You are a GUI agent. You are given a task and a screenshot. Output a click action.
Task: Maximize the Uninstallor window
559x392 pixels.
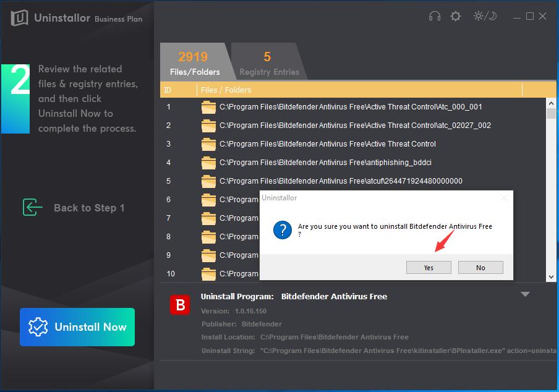pos(530,16)
